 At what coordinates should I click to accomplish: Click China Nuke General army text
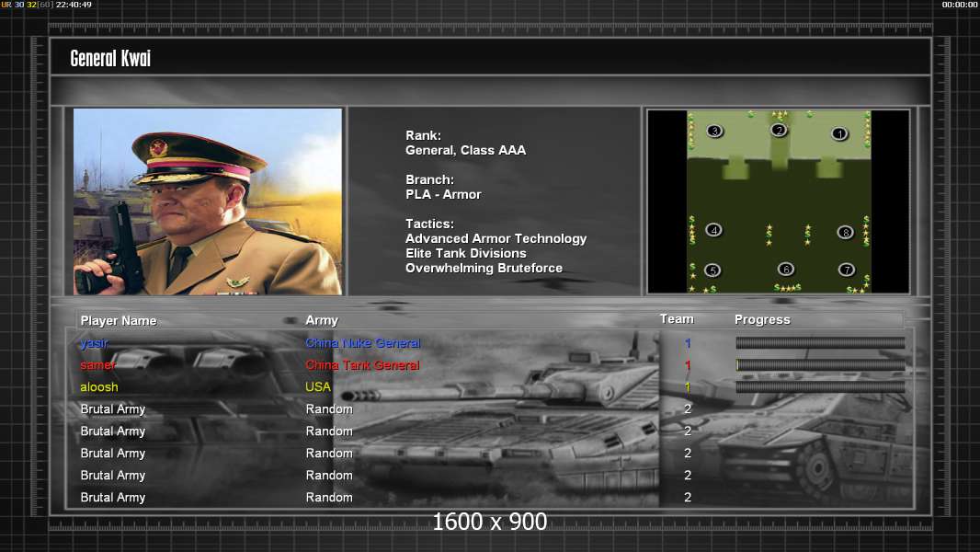(362, 343)
